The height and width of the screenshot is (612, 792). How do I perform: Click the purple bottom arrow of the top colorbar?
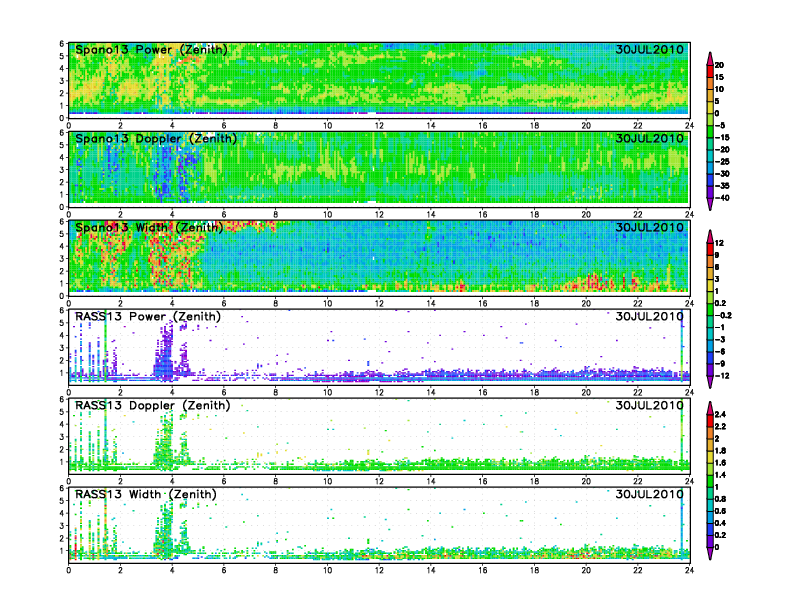coord(710,204)
